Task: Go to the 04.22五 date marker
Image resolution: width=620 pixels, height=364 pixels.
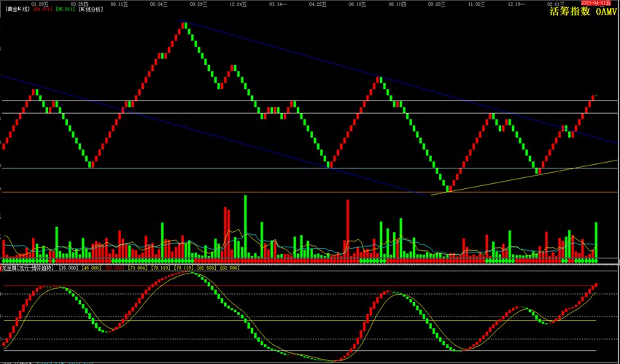Action: [318, 4]
